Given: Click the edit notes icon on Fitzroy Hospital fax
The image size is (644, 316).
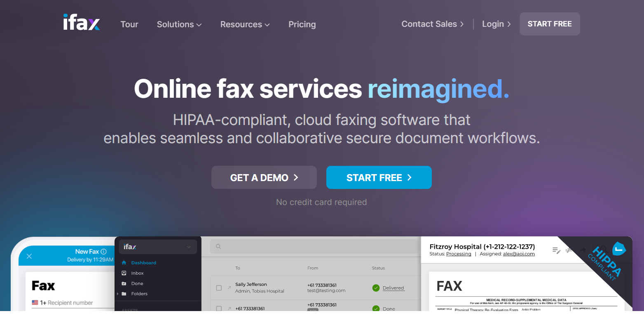Looking at the screenshot, I should click(557, 250).
